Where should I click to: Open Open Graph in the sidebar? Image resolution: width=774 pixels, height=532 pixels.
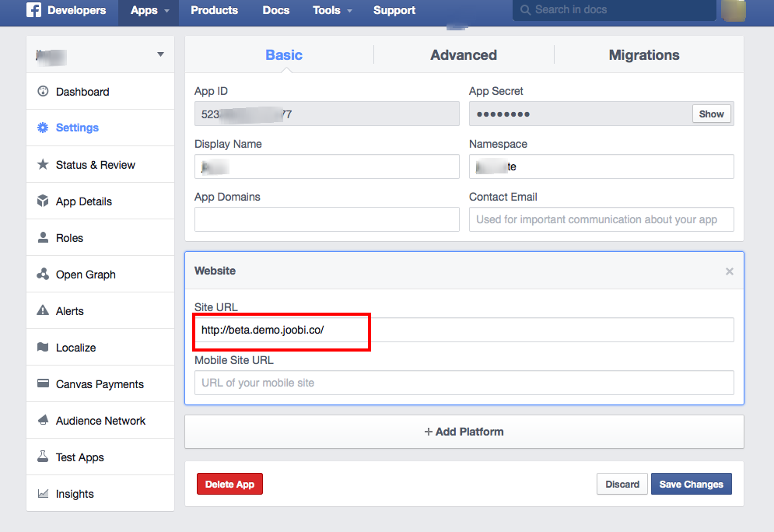(x=100, y=274)
